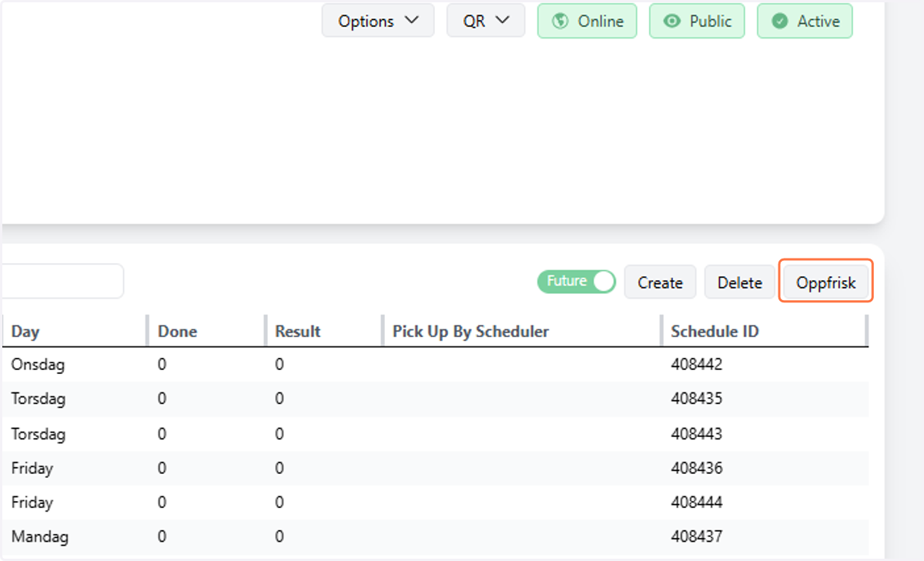Sort by the Day column header

(x=25, y=332)
